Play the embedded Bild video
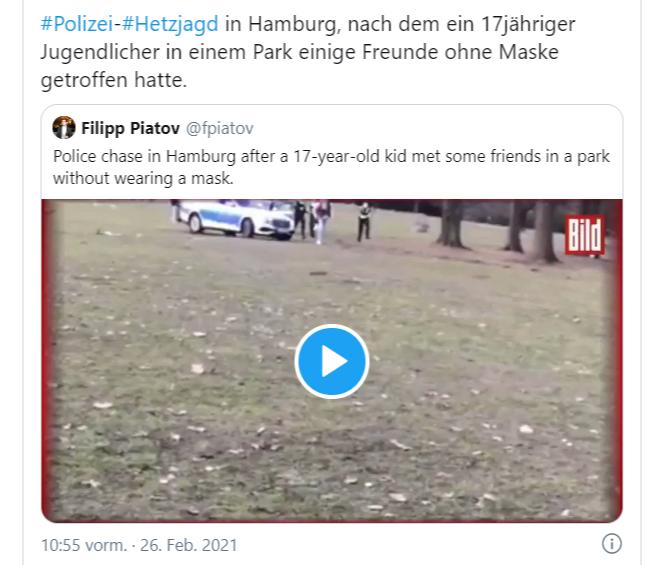This screenshot has height=565, width=653. (x=331, y=361)
